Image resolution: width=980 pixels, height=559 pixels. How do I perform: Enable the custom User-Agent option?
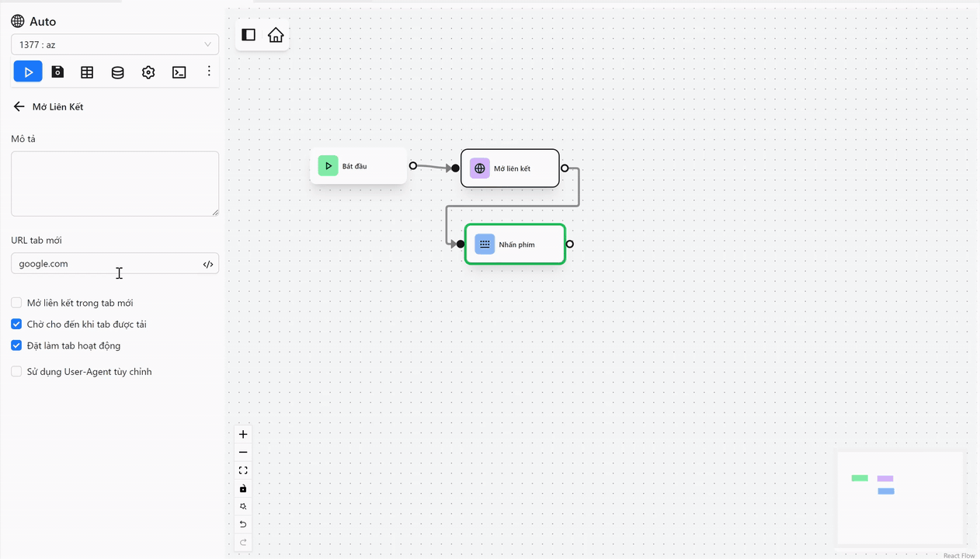[16, 371]
